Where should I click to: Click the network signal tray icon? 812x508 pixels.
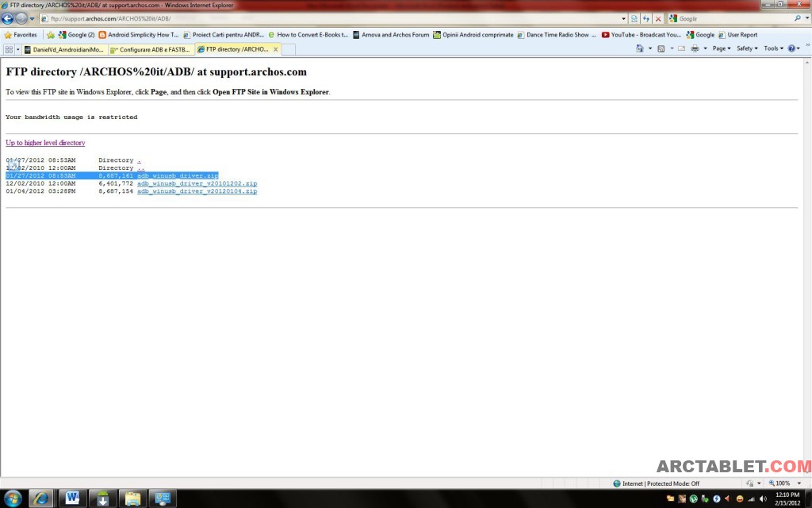pos(751,499)
